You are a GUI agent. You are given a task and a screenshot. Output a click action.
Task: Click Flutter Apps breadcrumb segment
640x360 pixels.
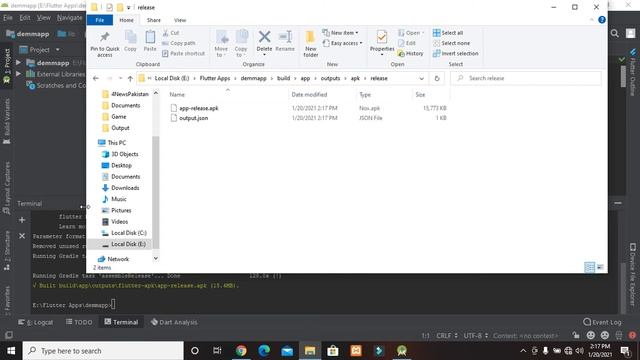[215, 78]
